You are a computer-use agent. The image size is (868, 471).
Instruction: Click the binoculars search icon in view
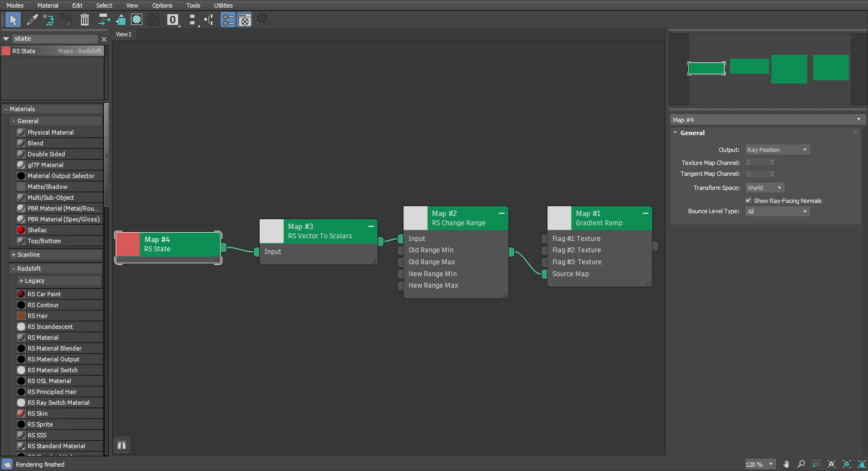[x=122, y=445]
